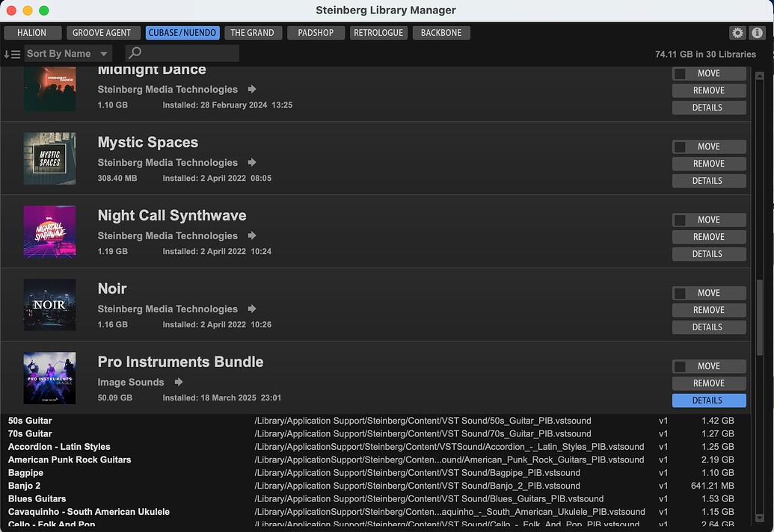This screenshot has height=532, width=774.
Task: Click the info icon in the top bar
Action: (x=757, y=33)
